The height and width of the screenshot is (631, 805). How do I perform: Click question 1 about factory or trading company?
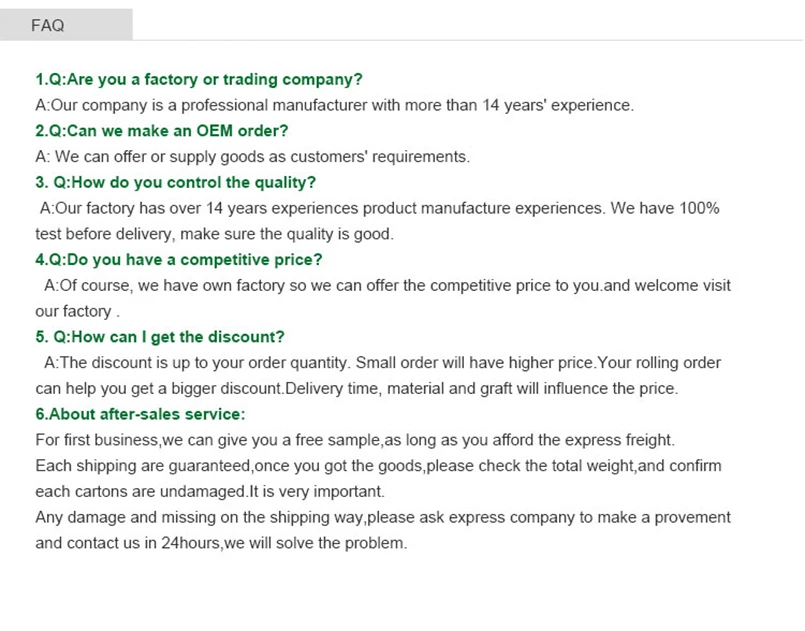click(199, 80)
